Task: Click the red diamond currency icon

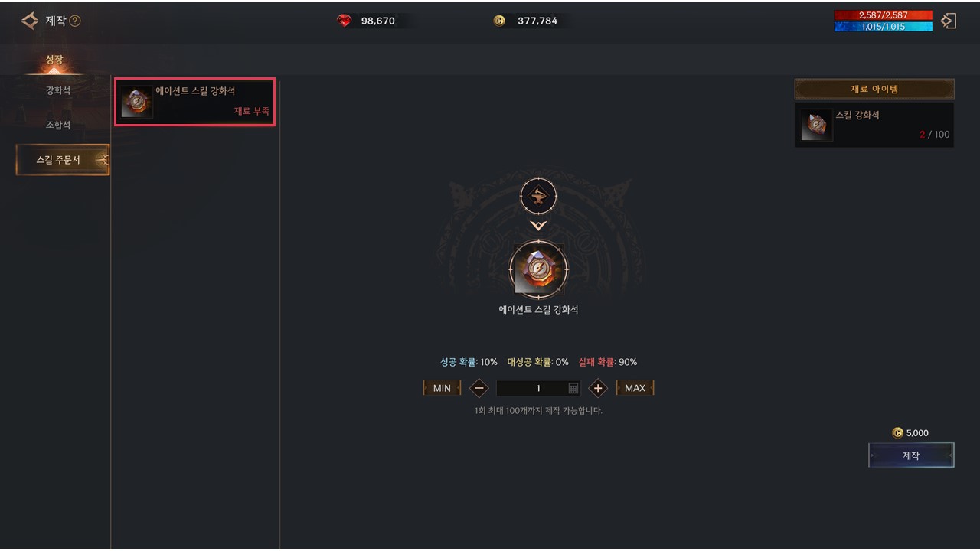Action: click(x=345, y=21)
